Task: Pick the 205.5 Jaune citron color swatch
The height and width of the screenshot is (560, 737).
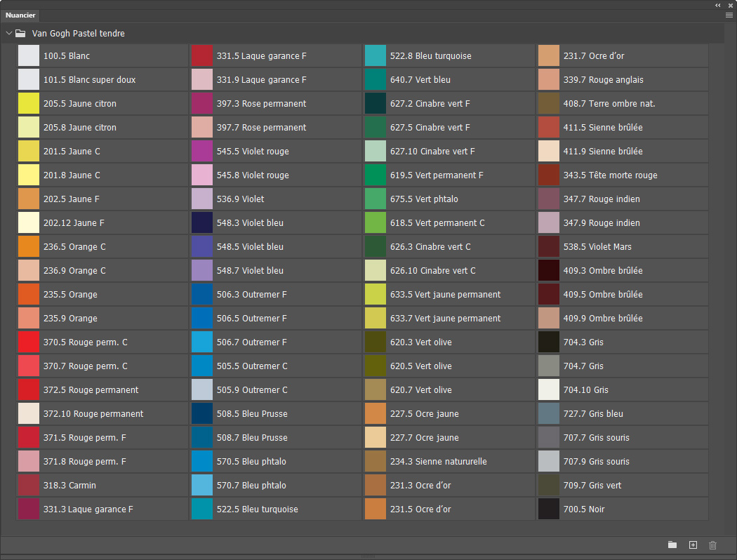Action: [x=29, y=103]
